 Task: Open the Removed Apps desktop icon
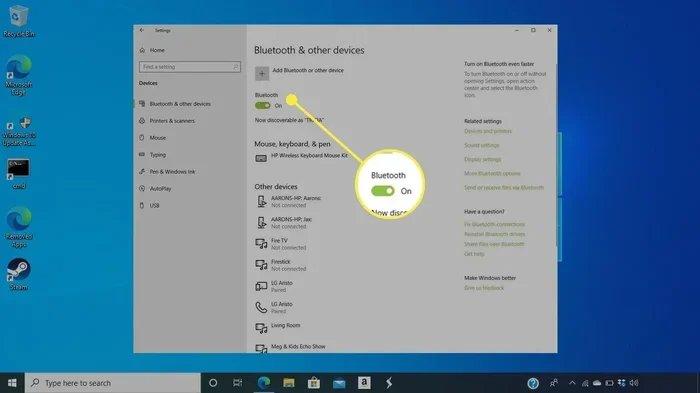(x=19, y=227)
